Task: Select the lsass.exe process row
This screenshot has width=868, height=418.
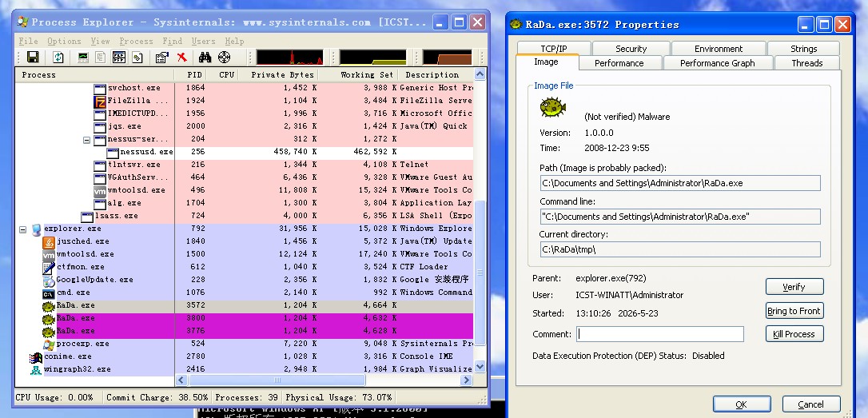Action: [x=244, y=216]
